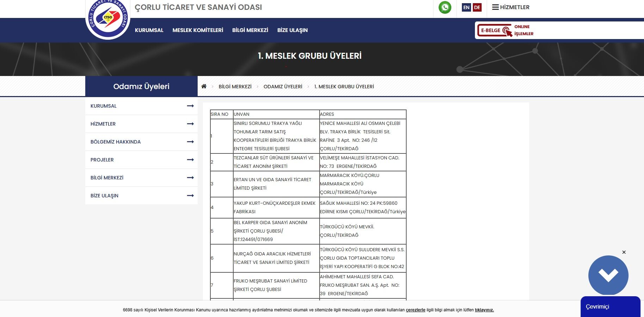This screenshot has width=644, height=317.
Task: Open the WhatsApp contact icon
Action: coord(445,7)
